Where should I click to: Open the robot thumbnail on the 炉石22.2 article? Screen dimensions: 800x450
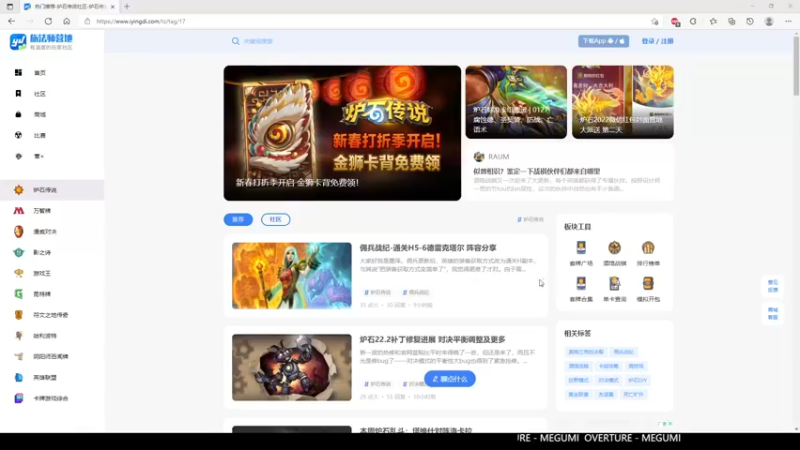click(292, 367)
